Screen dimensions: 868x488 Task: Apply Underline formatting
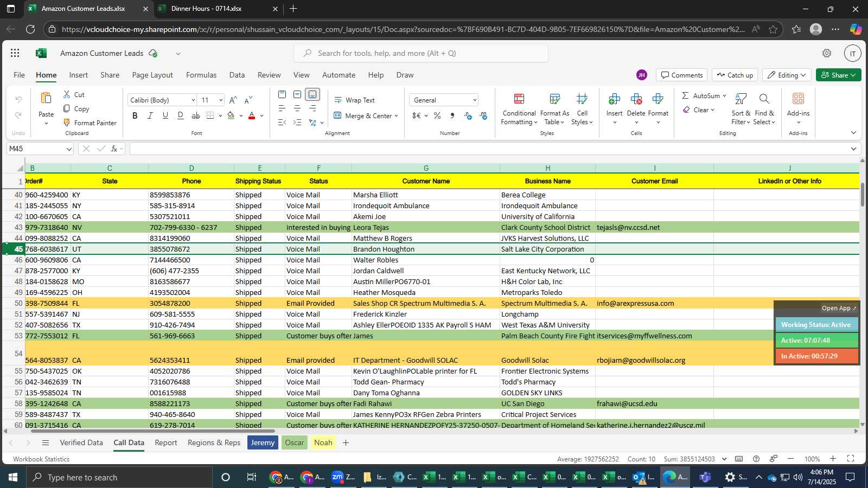click(165, 115)
